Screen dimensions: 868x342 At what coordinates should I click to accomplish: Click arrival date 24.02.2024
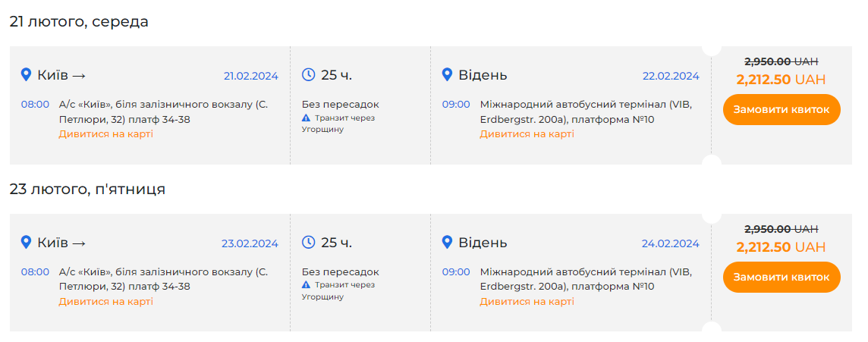pos(671,243)
